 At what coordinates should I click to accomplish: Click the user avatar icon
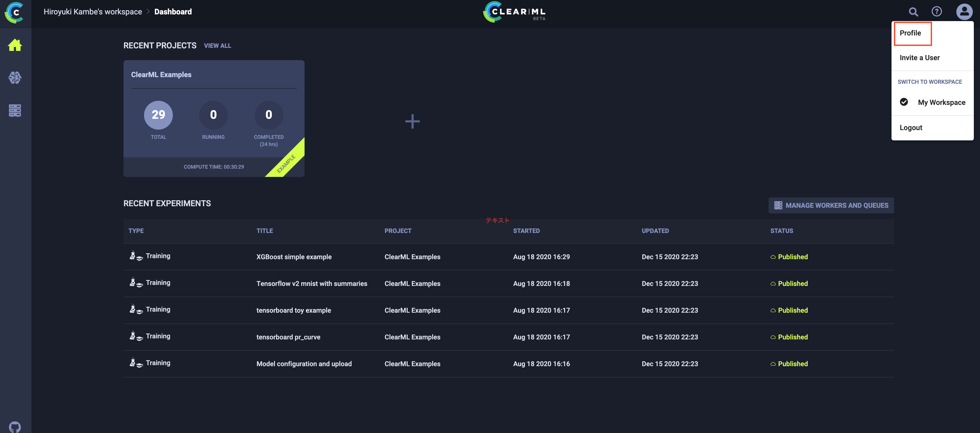(x=964, y=12)
